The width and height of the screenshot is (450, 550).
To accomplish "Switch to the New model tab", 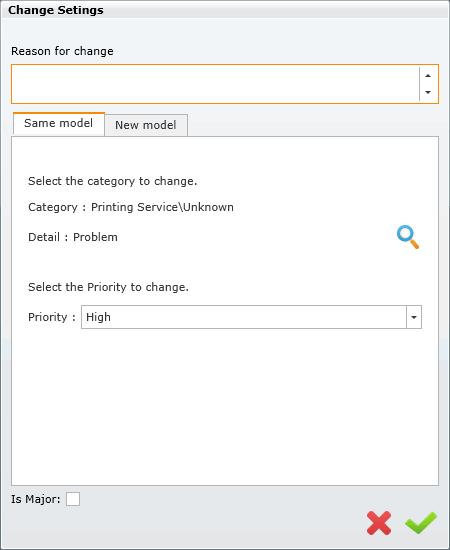I will pos(146,125).
